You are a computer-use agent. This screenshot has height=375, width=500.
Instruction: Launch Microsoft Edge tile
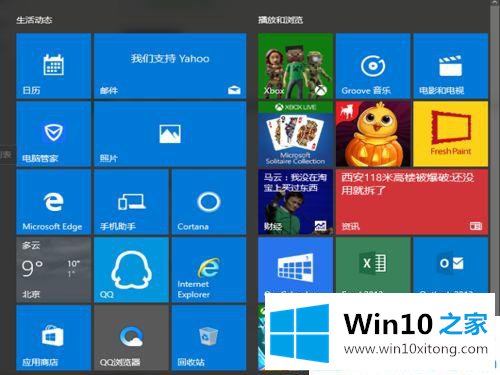[53, 202]
